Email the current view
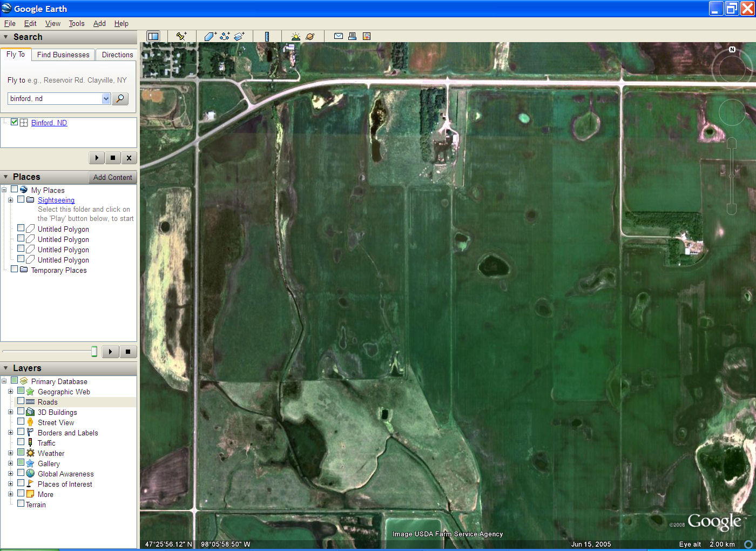This screenshot has height=551, width=756. click(x=338, y=36)
